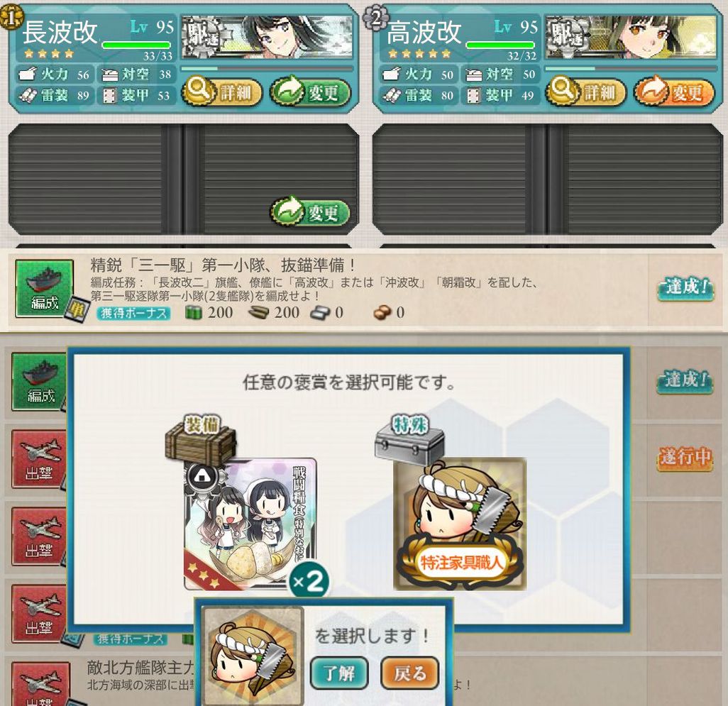Open 詳細 details for 高波改

pyautogui.click(x=586, y=92)
